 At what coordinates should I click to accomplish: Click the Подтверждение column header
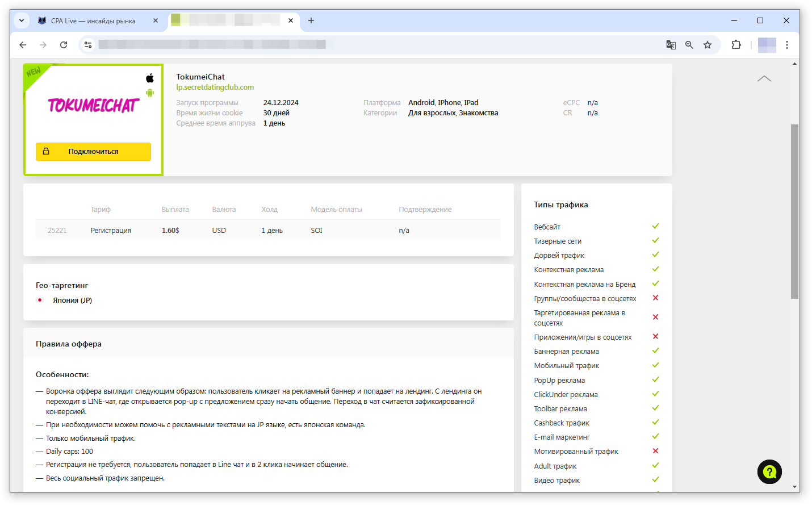pos(425,210)
